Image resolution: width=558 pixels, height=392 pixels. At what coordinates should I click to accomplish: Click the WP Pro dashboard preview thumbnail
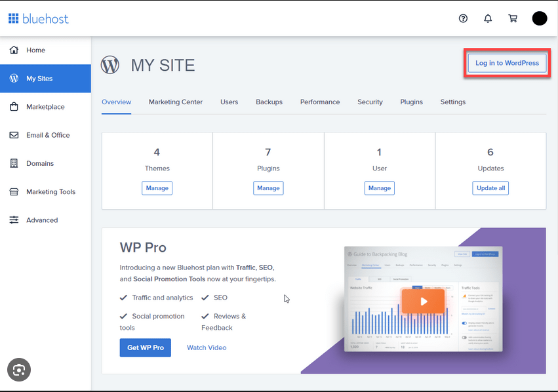point(424,299)
